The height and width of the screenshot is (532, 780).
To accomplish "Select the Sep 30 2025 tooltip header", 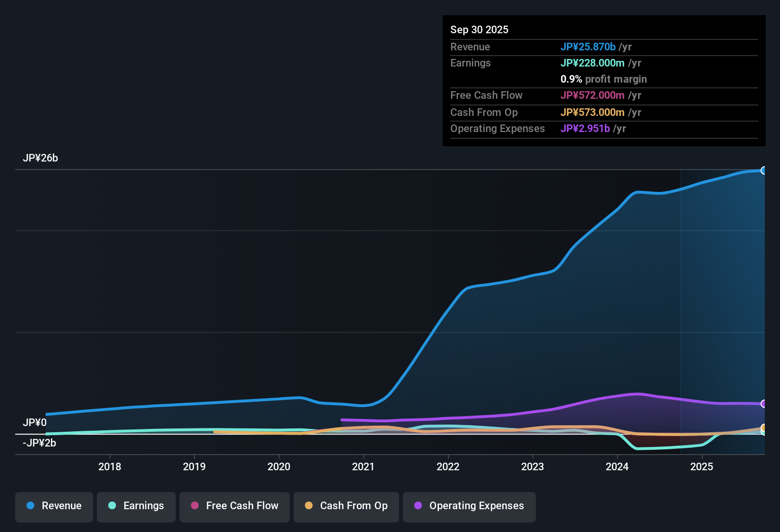I will (x=479, y=29).
